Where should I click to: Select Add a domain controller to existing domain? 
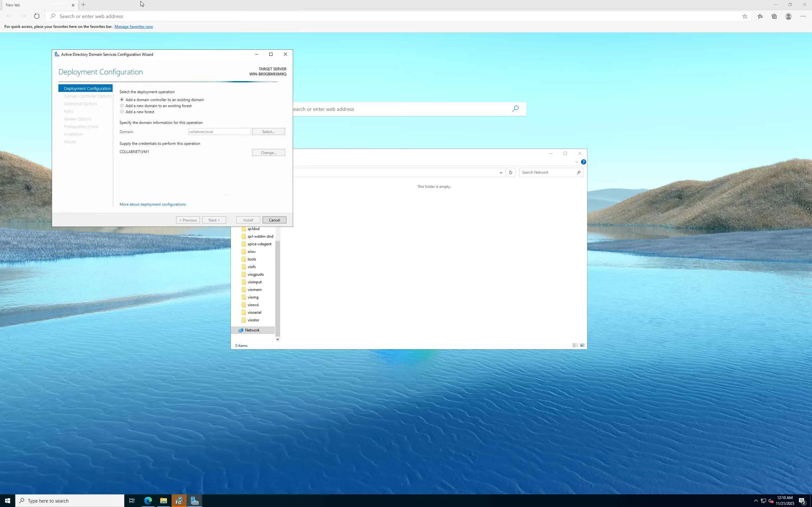click(x=122, y=99)
